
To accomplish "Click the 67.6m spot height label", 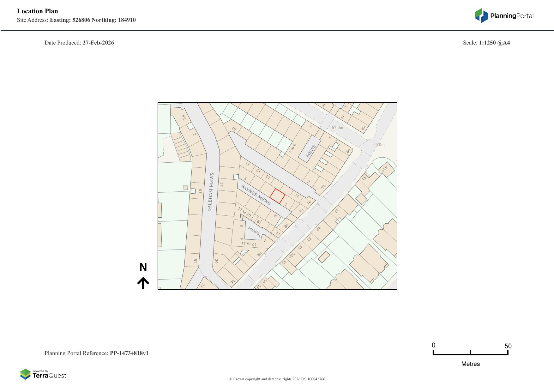I will coord(337,128).
